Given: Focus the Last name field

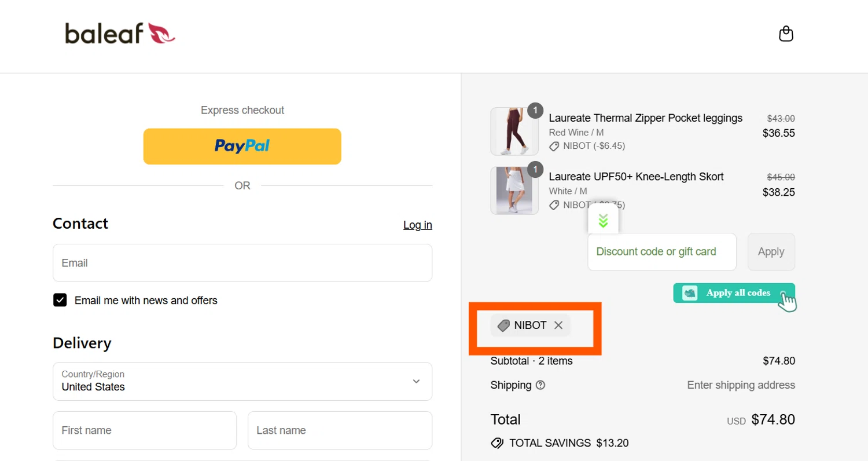Looking at the screenshot, I should tap(340, 430).
